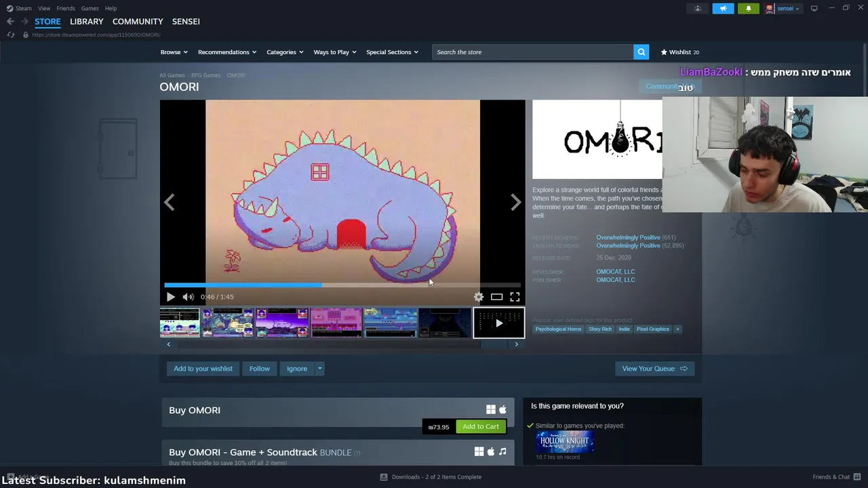868x488 pixels.
Task: Reload the store page
Action: point(10,35)
